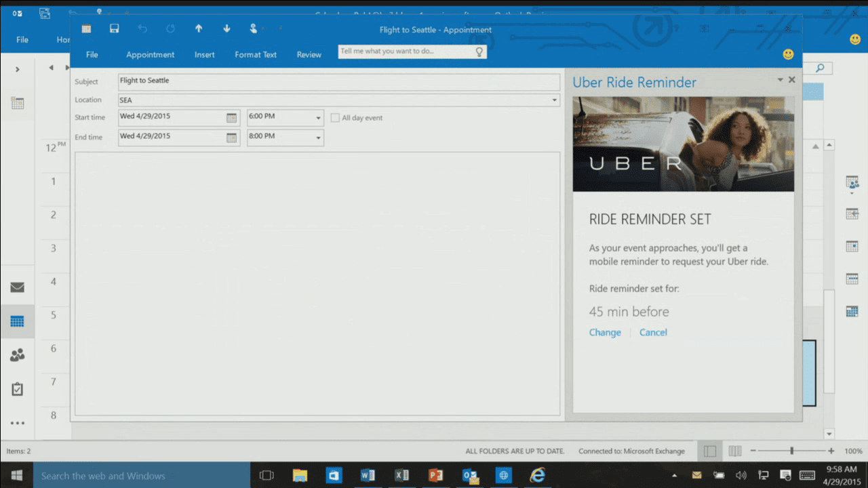The image size is (868, 488).
Task: Open People view in Outlook sidebar
Action: pyautogui.click(x=18, y=354)
